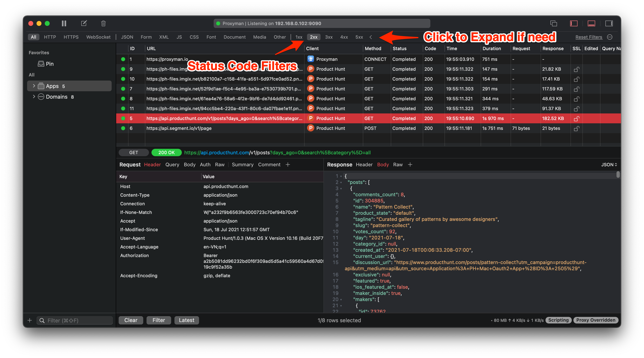Toggle the 2xx status code filter
This screenshot has width=644, height=358.
(x=314, y=37)
